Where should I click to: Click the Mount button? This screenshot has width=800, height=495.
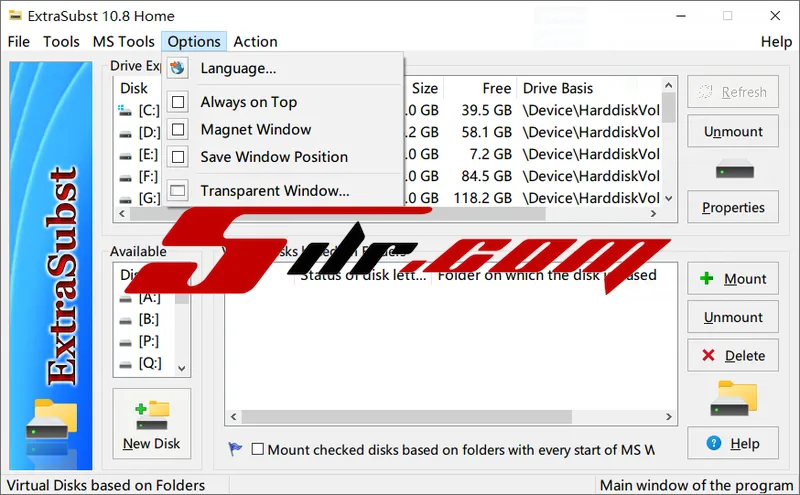click(x=733, y=279)
